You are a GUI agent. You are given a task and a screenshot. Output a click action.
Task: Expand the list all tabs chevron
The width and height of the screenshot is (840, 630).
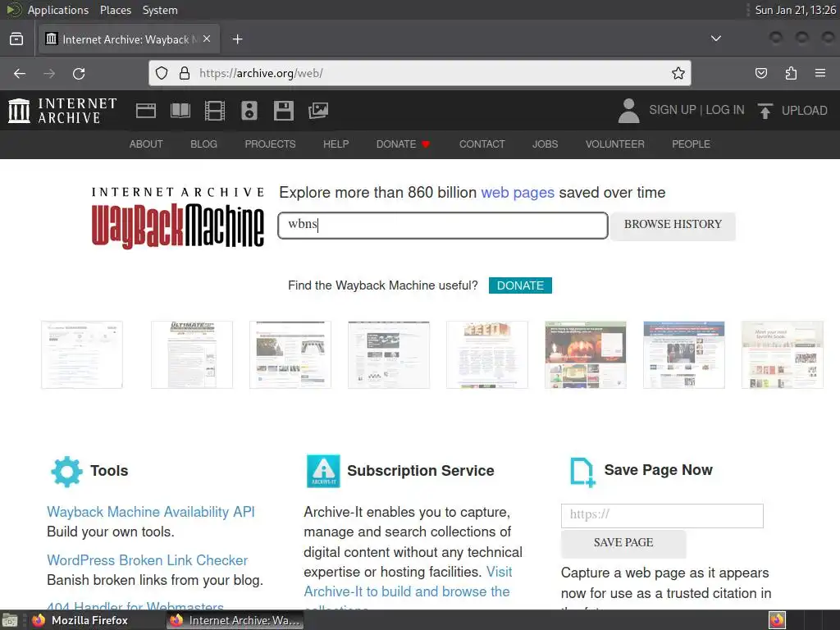715,39
